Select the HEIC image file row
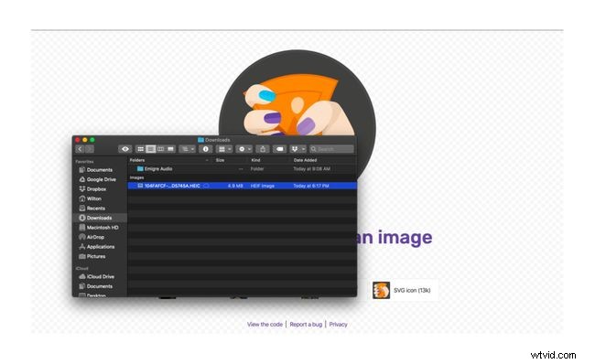Image resolution: width=595 pixels, height=364 pixels. pos(242,186)
